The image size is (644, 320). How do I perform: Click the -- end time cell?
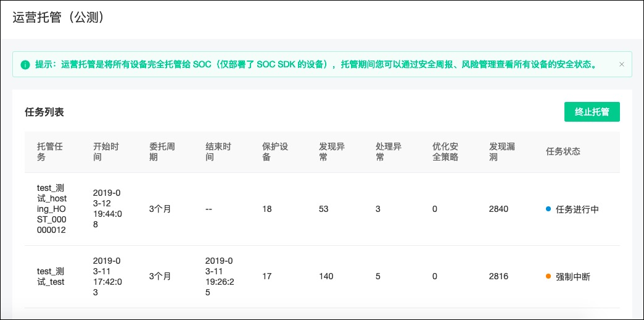[208, 209]
